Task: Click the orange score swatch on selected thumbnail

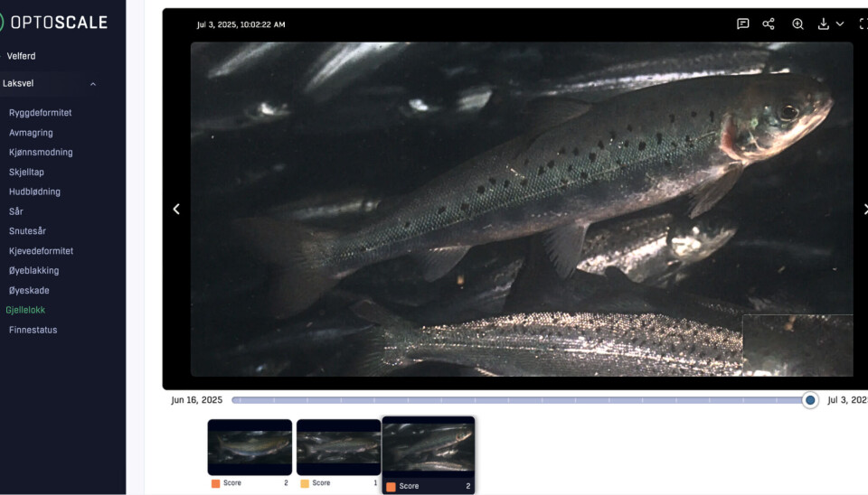Action: coord(391,487)
